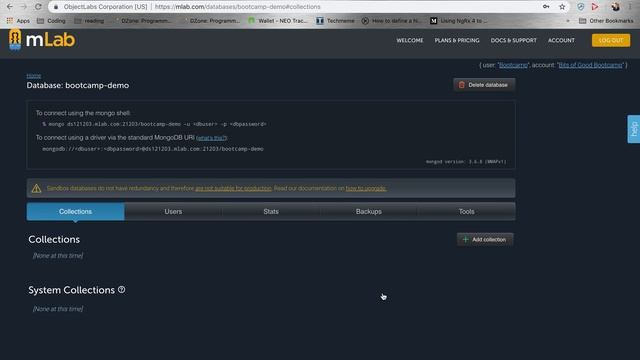Click the LOG OUT button

coord(611,40)
